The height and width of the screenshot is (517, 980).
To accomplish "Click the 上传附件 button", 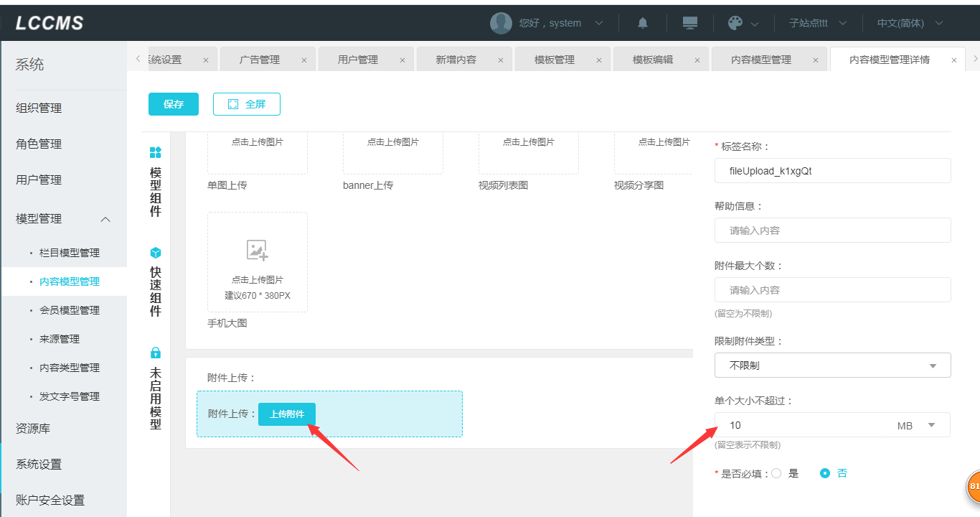I will point(287,414).
